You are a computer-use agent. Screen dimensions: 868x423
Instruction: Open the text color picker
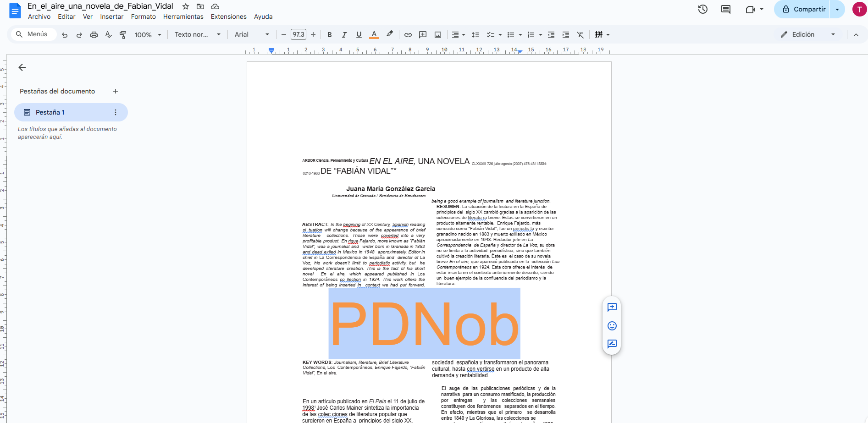pos(374,35)
